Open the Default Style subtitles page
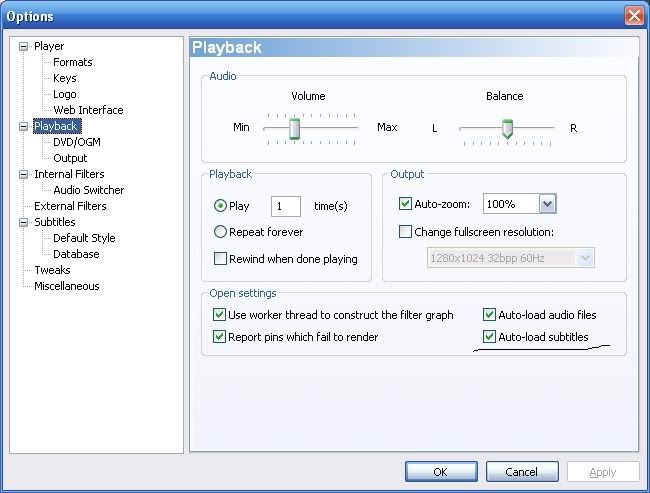Screen dimensions: 650x493 tap(84, 238)
